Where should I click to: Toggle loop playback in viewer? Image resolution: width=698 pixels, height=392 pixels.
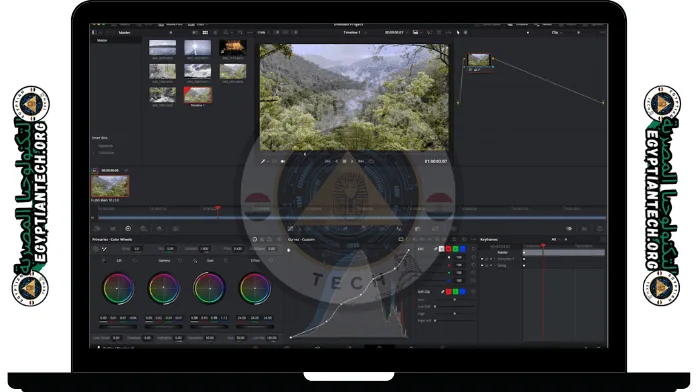371,161
